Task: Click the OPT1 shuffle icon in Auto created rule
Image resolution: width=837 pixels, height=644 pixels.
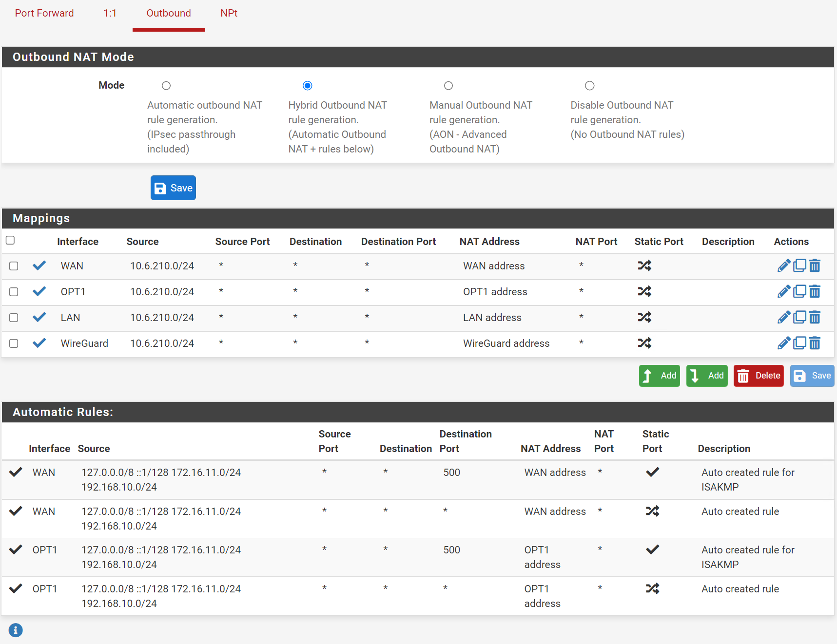Action: point(653,588)
